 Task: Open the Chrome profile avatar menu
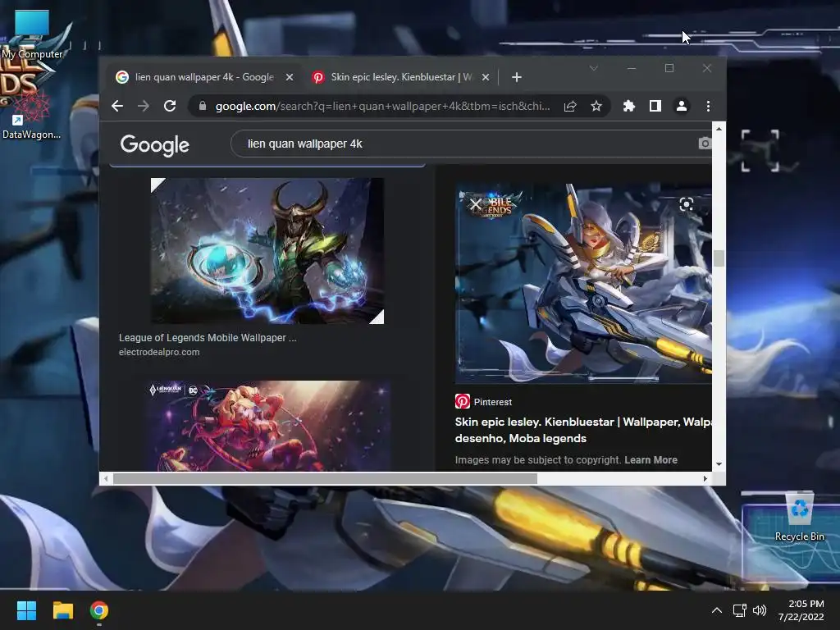(682, 106)
